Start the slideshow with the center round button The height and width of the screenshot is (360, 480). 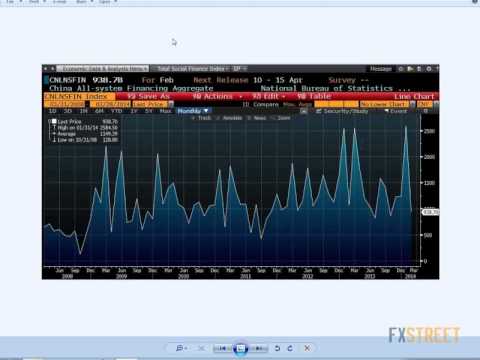tap(241, 349)
